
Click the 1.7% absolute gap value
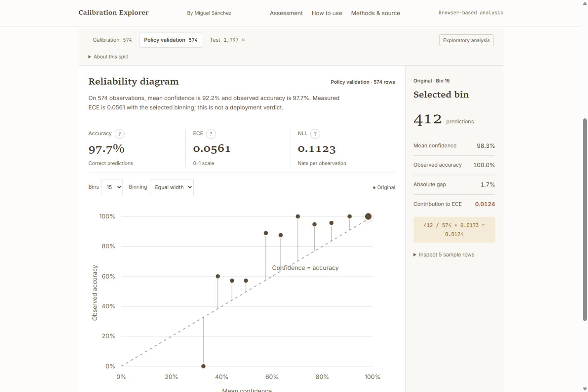(x=488, y=184)
